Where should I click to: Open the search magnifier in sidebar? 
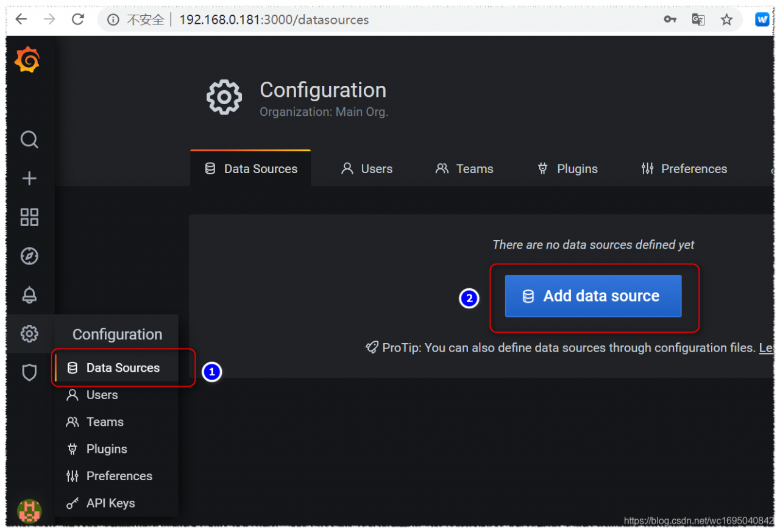click(x=29, y=140)
